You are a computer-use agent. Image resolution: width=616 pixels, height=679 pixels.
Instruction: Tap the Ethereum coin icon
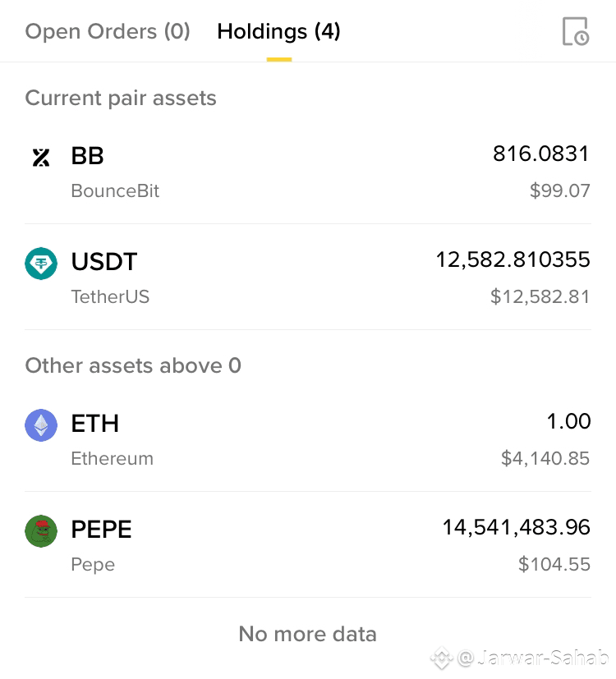[41, 424]
